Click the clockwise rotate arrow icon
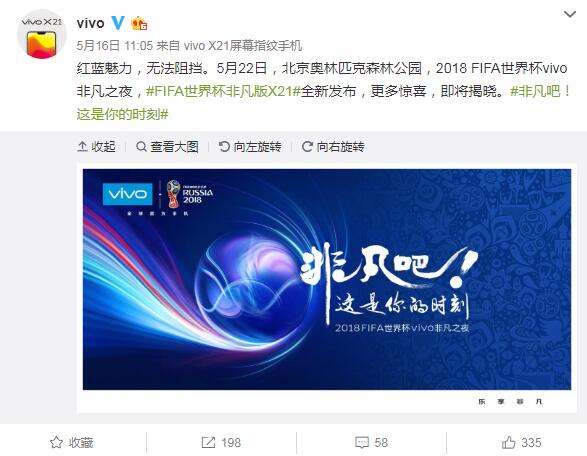This screenshot has height=456, width=587. pyautogui.click(x=307, y=146)
